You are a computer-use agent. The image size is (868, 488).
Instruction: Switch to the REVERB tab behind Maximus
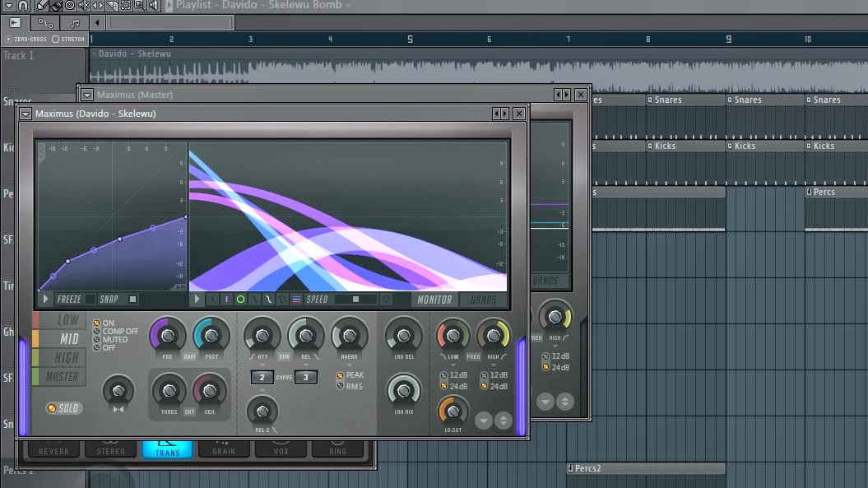tap(53, 450)
